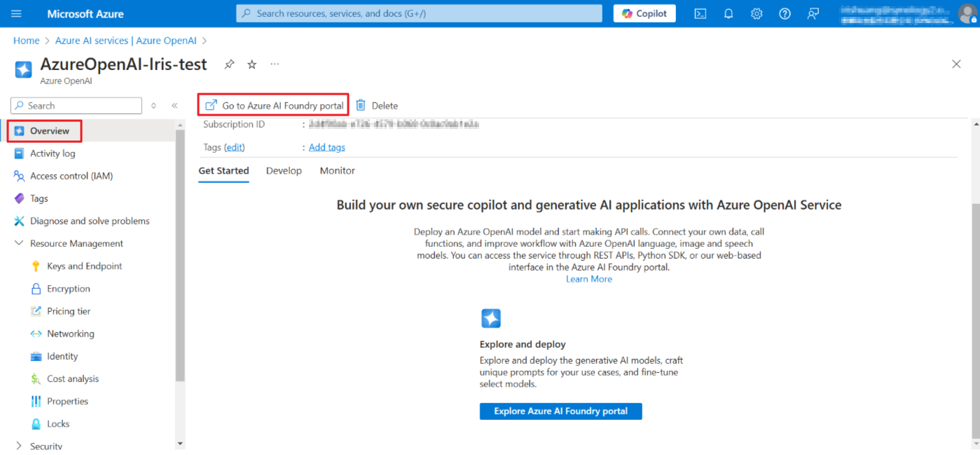Click the Cost analysis icon

(36, 379)
